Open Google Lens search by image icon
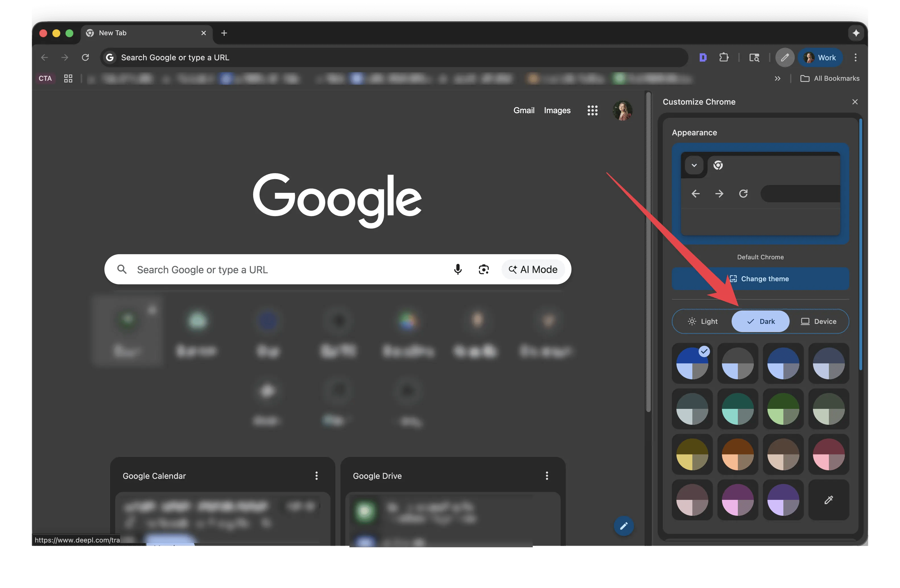The width and height of the screenshot is (900, 588). (x=484, y=270)
